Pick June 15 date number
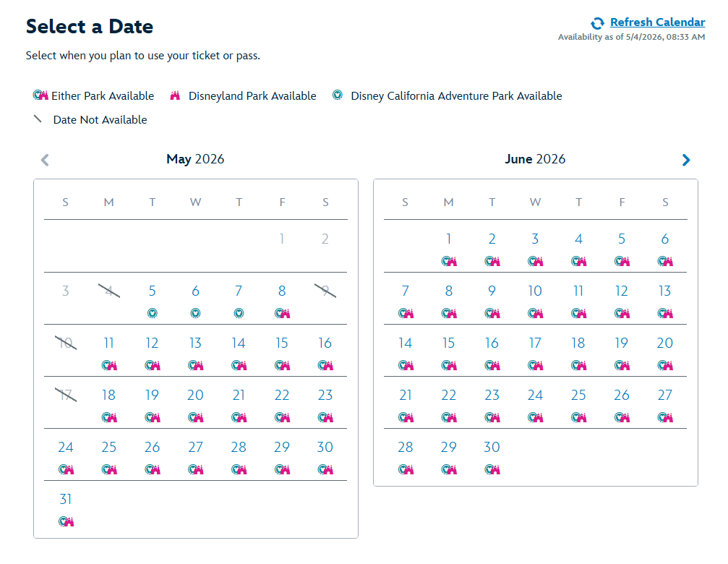Image resolution: width=728 pixels, height=564 pixels. click(x=448, y=343)
